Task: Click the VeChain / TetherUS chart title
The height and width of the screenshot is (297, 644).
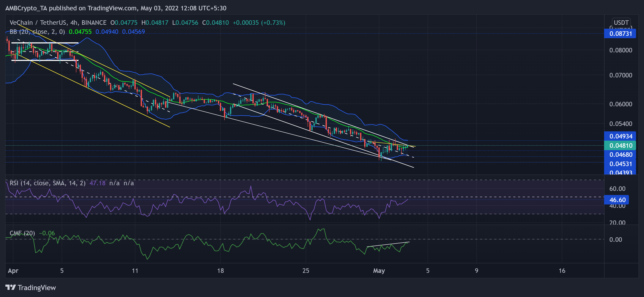Action: point(58,23)
